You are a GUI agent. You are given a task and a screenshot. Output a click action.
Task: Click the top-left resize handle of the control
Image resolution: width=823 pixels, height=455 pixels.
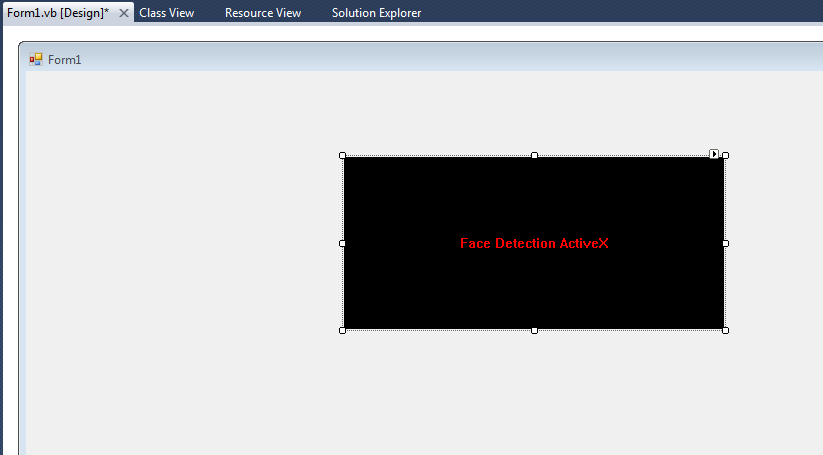tap(343, 156)
